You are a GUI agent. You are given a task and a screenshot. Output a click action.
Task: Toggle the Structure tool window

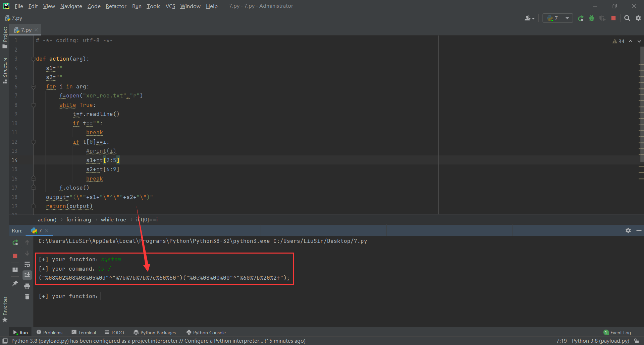pyautogui.click(x=5, y=70)
